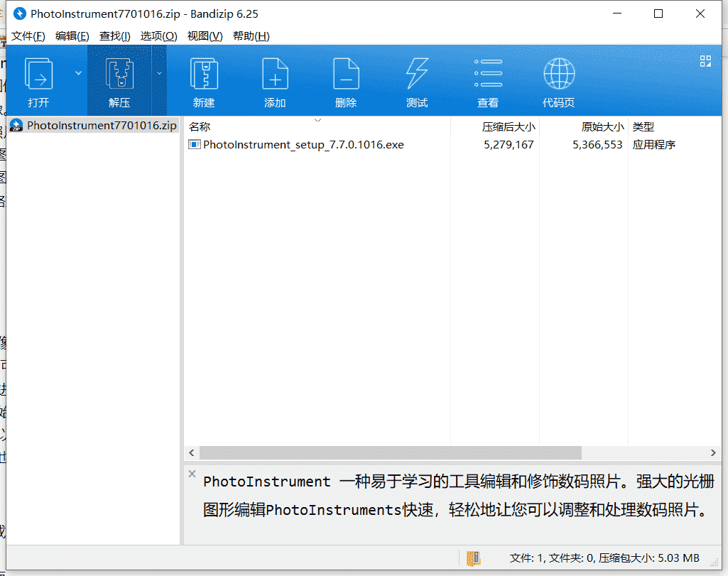The width and height of the screenshot is (728, 576).
Task: Click the toolbar layout grid icon
Action: tap(705, 61)
